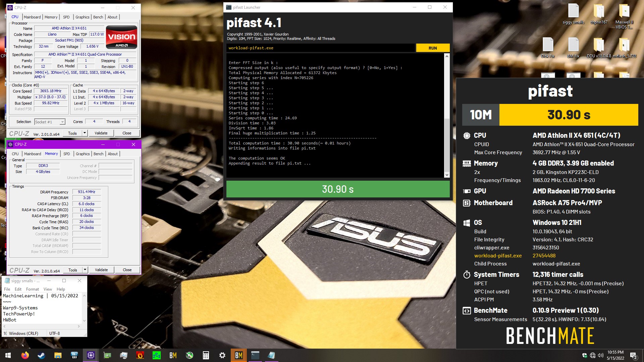Open Firefox from the taskbar
The width and height of the screenshot is (644, 362).
tap(25, 355)
